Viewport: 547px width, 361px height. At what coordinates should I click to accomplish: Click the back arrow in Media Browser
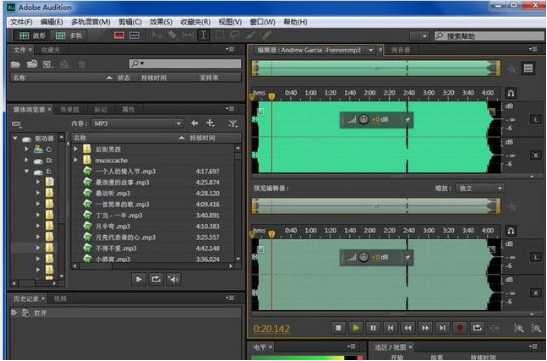[x=195, y=123]
